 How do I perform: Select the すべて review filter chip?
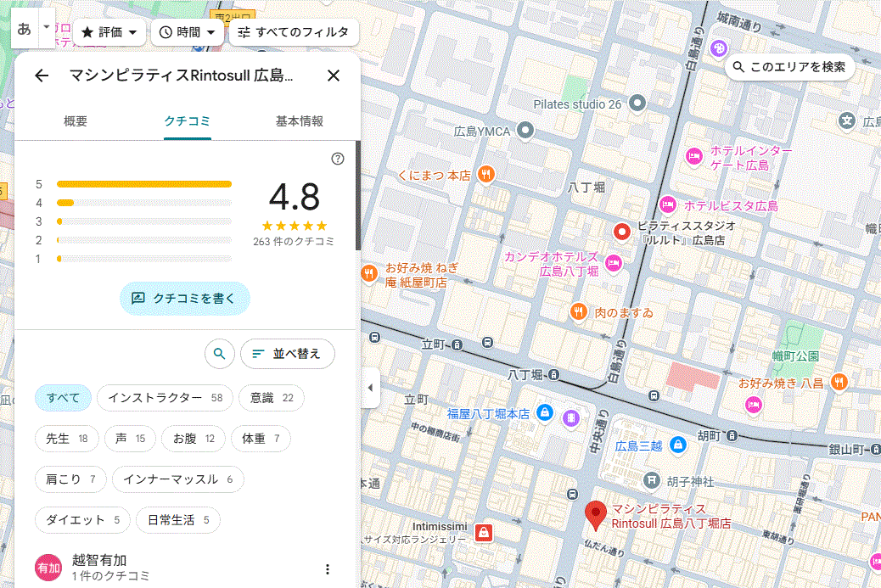pos(63,398)
